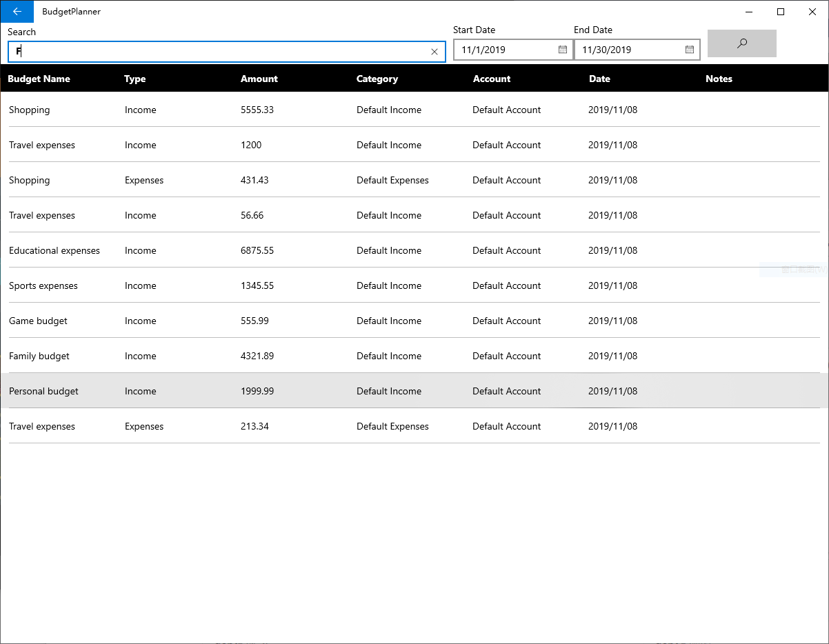The height and width of the screenshot is (644, 829).
Task: Sort by Date column header
Action: [599, 79]
